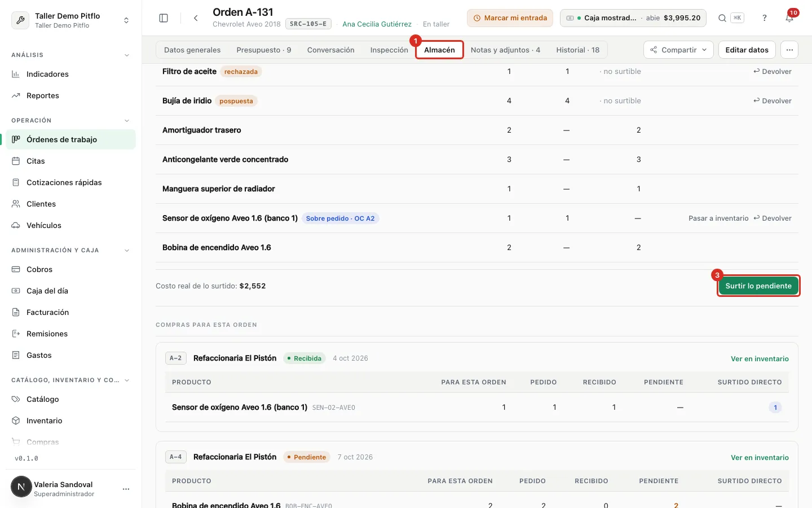Click the Vehículos car icon

tap(16, 225)
